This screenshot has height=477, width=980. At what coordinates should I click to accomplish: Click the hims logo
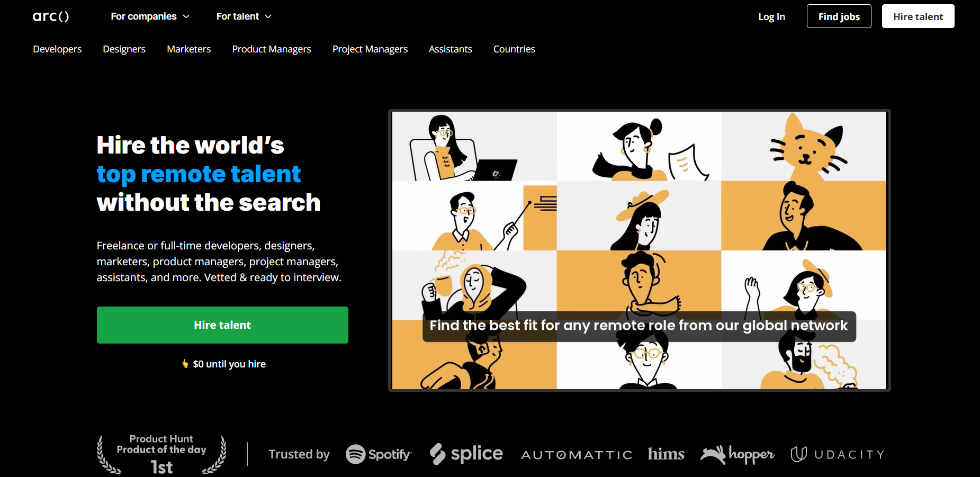(666, 454)
